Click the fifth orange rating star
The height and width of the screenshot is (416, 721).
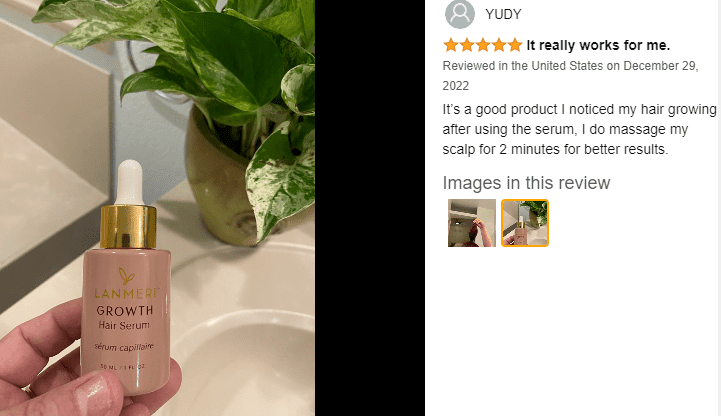point(515,45)
